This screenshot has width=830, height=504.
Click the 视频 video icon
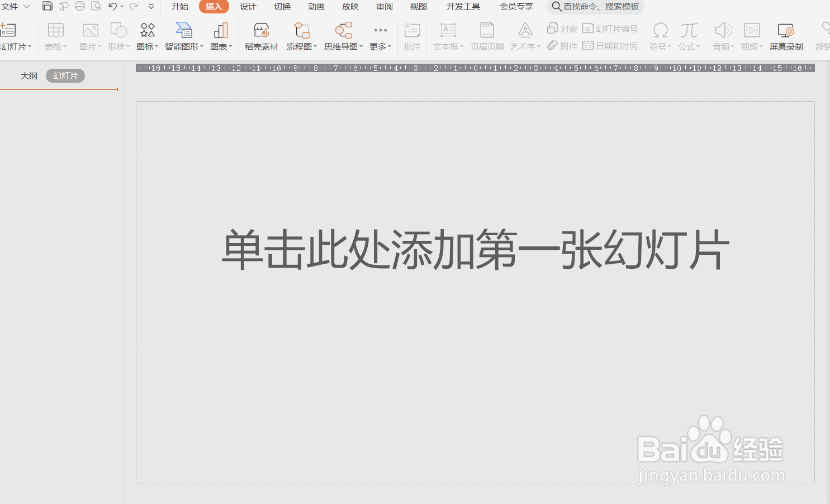coord(752,30)
